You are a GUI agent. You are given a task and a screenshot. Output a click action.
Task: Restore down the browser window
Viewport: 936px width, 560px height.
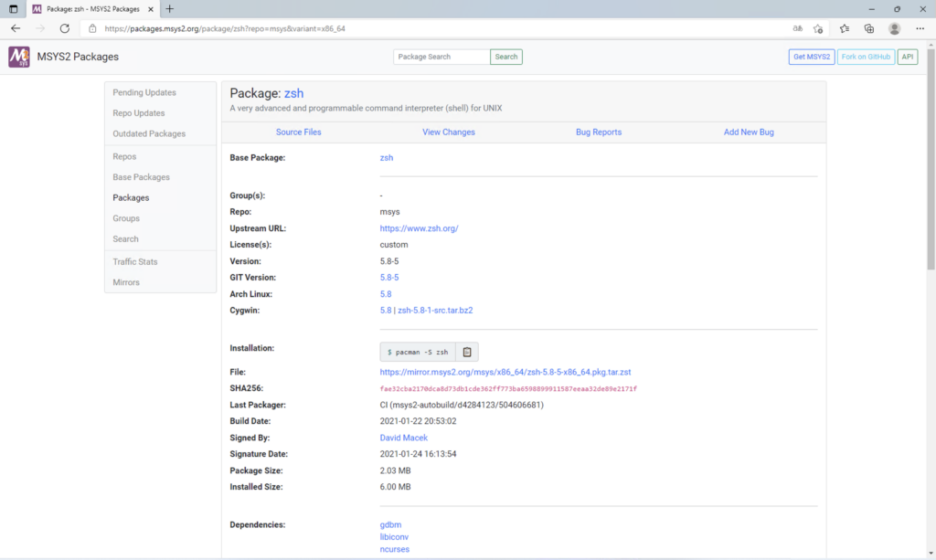(898, 9)
